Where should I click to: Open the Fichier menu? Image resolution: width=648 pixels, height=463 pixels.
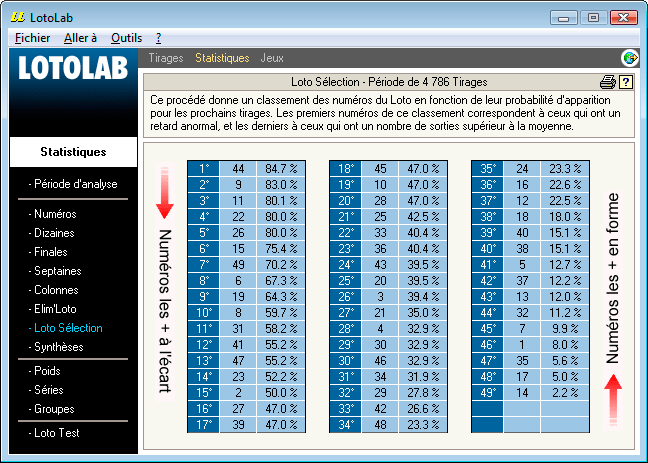(33, 37)
